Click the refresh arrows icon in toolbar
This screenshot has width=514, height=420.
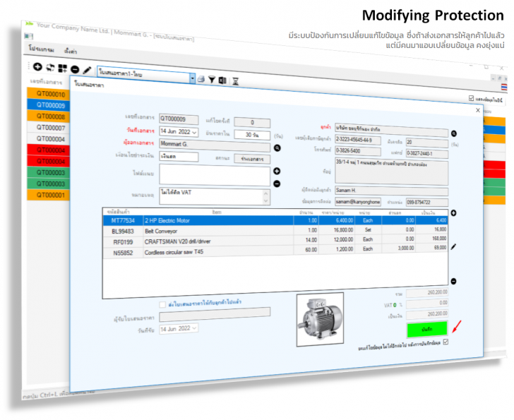(x=50, y=68)
